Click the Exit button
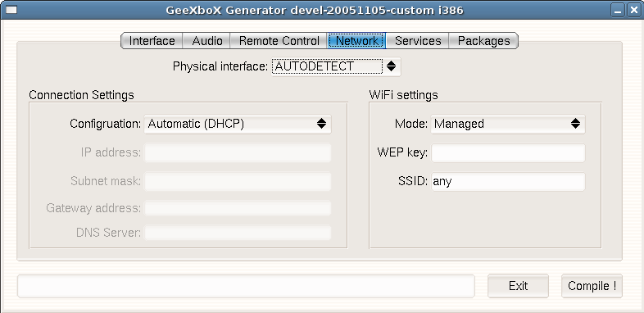The image size is (644, 313). (518, 286)
